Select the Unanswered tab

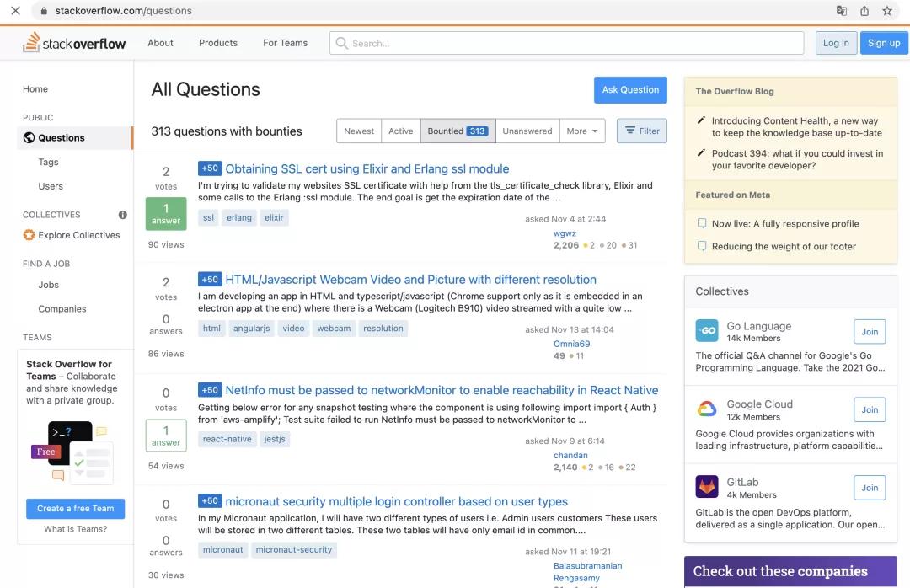(527, 131)
